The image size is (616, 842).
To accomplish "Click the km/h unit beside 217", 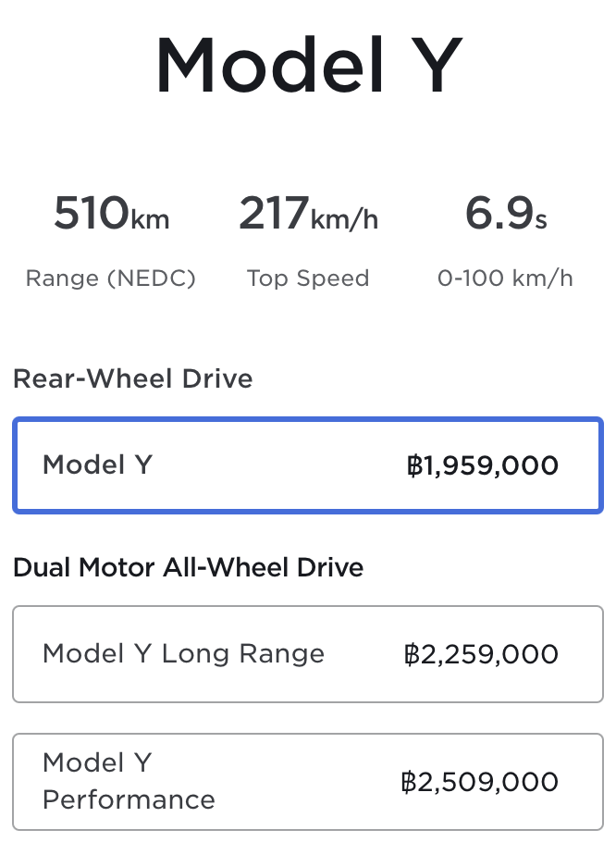I will [x=344, y=220].
